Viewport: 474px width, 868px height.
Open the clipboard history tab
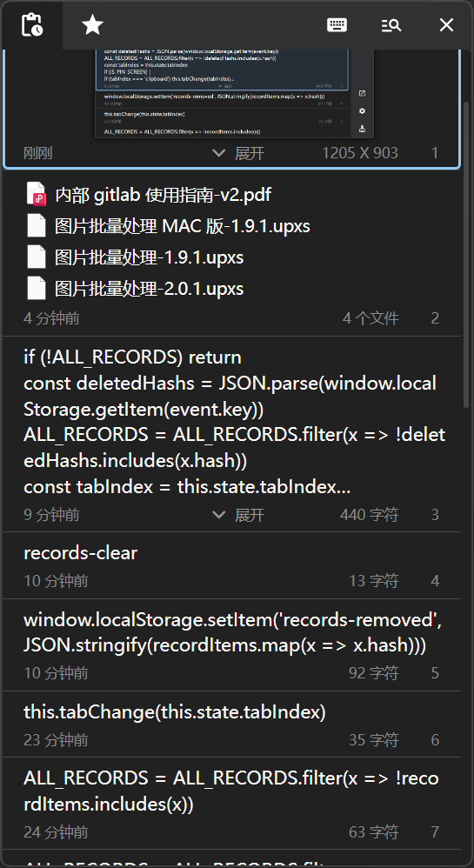[x=31, y=25]
